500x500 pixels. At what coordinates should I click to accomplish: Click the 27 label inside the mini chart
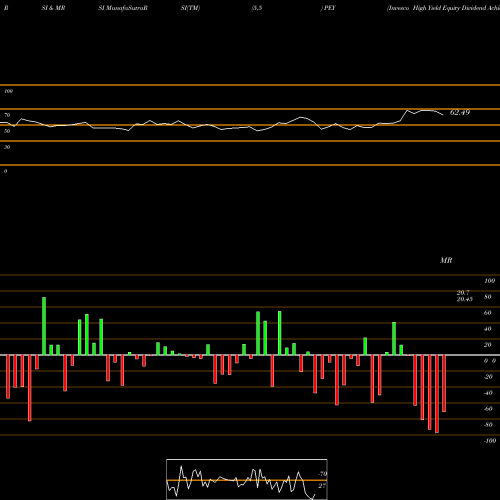(x=322, y=486)
